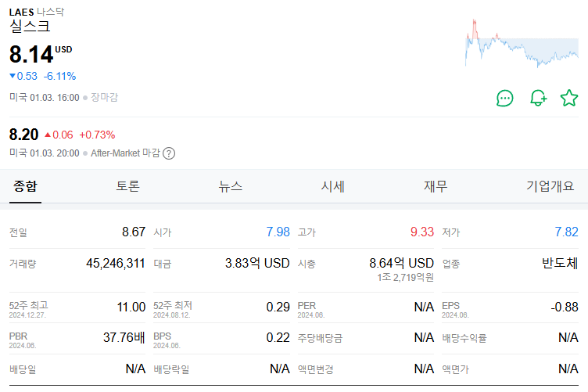The image size is (588, 392).
Task: Click the 배당일 label
Action: (23, 370)
